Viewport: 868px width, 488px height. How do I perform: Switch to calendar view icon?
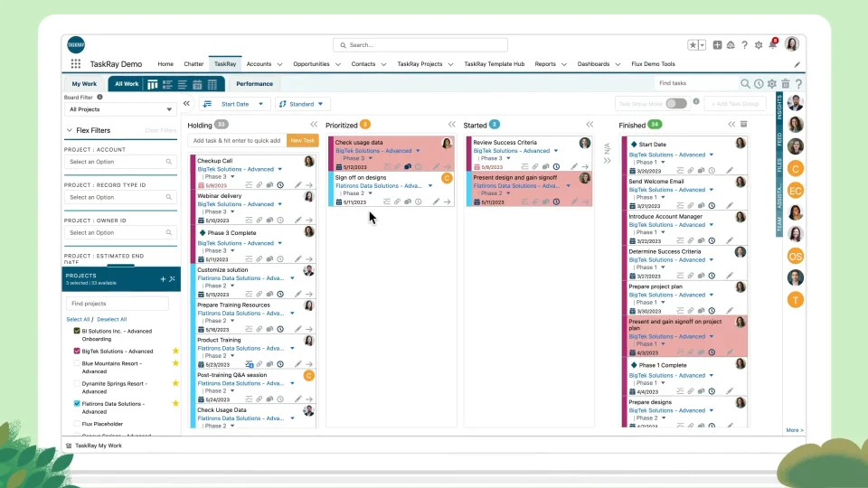tap(197, 84)
